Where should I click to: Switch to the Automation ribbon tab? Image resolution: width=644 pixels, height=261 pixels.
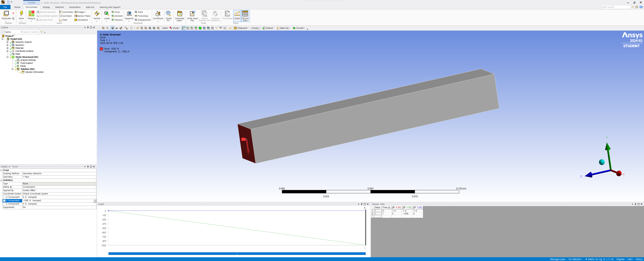click(x=75, y=7)
